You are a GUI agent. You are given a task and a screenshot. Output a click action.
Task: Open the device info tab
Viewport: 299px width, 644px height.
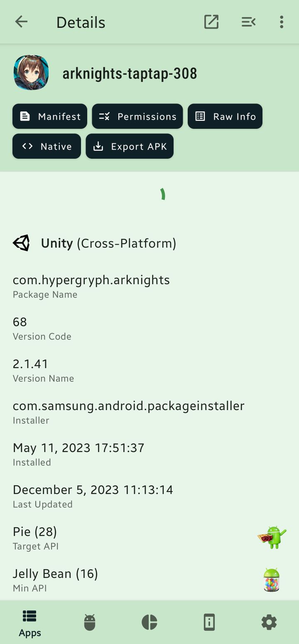click(x=209, y=622)
